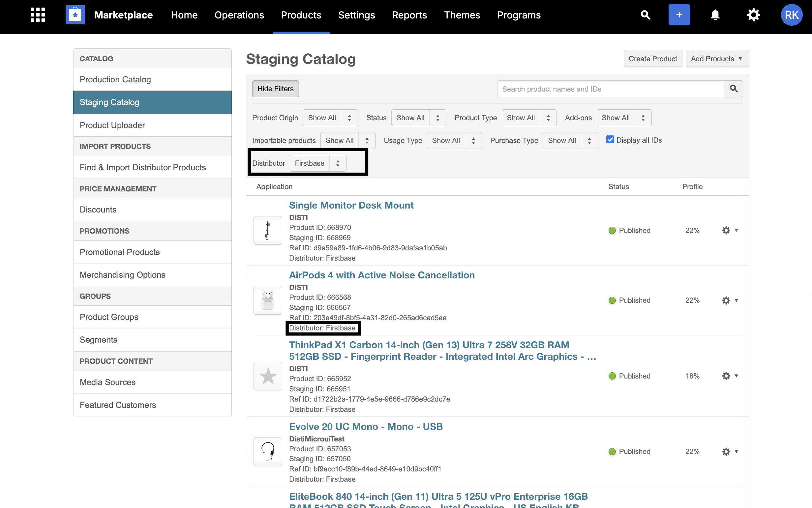The height and width of the screenshot is (508, 812).
Task: Open the app grid launcher icon
Action: pyautogui.click(x=38, y=15)
